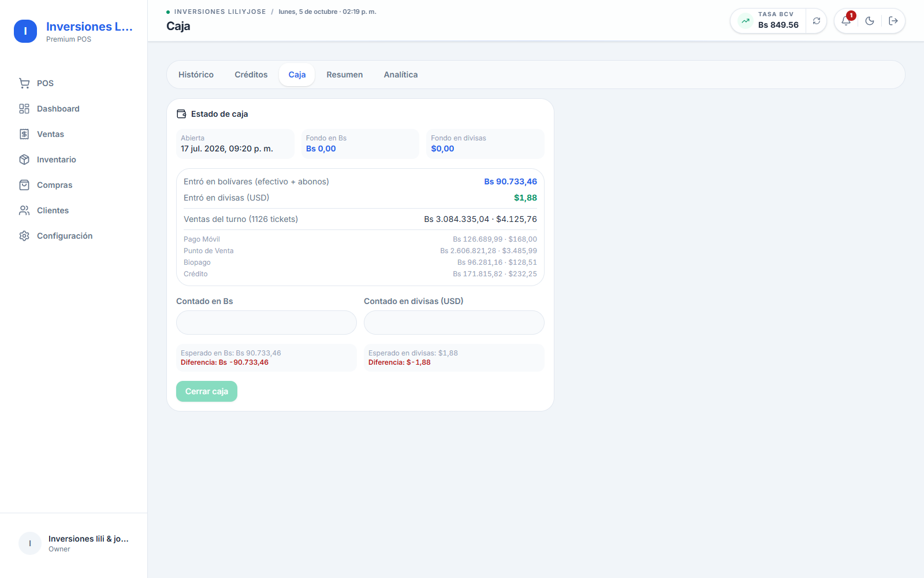
Task: Open the Configuración gear icon
Action: pos(24,236)
